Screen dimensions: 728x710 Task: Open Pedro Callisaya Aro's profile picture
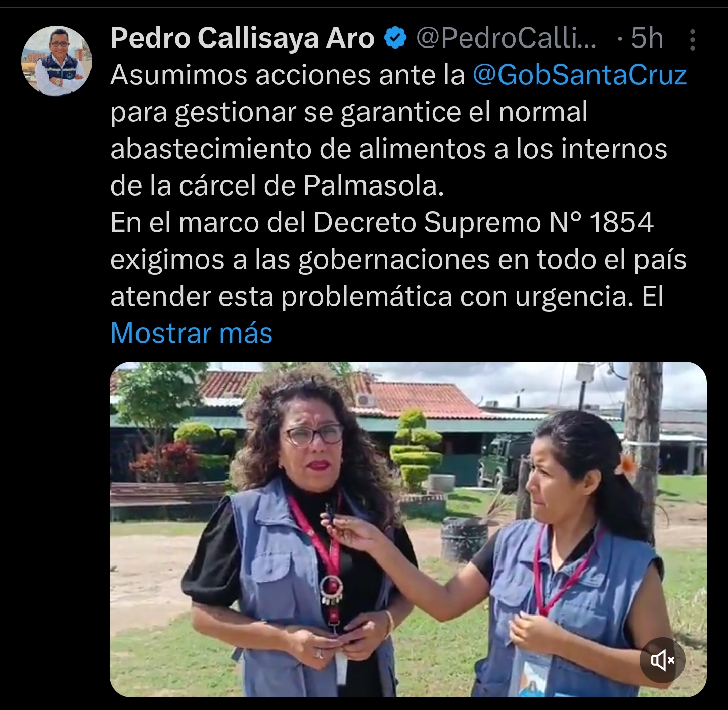[x=57, y=61]
